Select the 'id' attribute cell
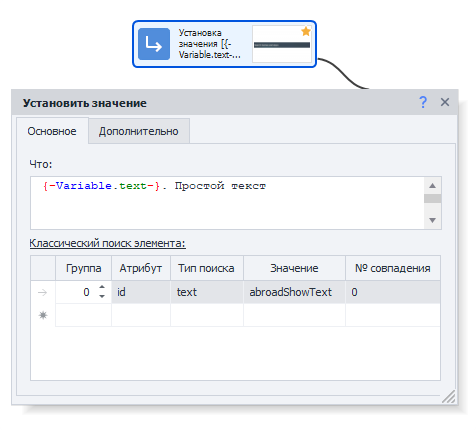Image resolution: width=476 pixels, height=430 pixels. 141,292
